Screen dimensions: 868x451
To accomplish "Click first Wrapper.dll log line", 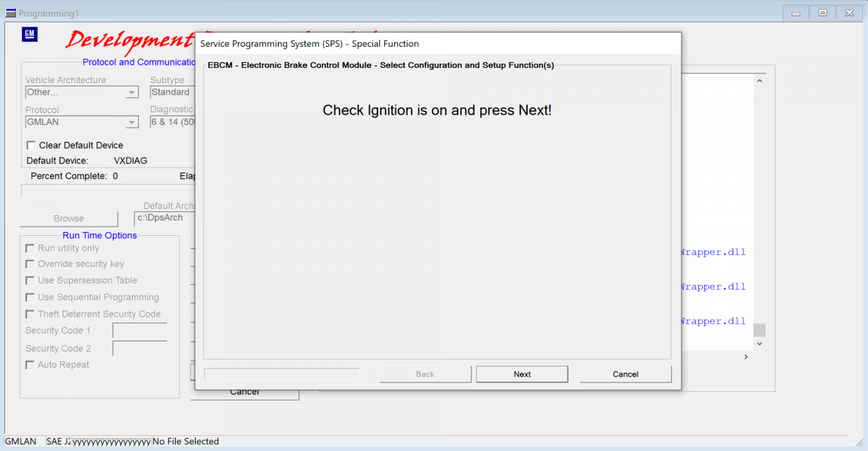I will pos(713,252).
